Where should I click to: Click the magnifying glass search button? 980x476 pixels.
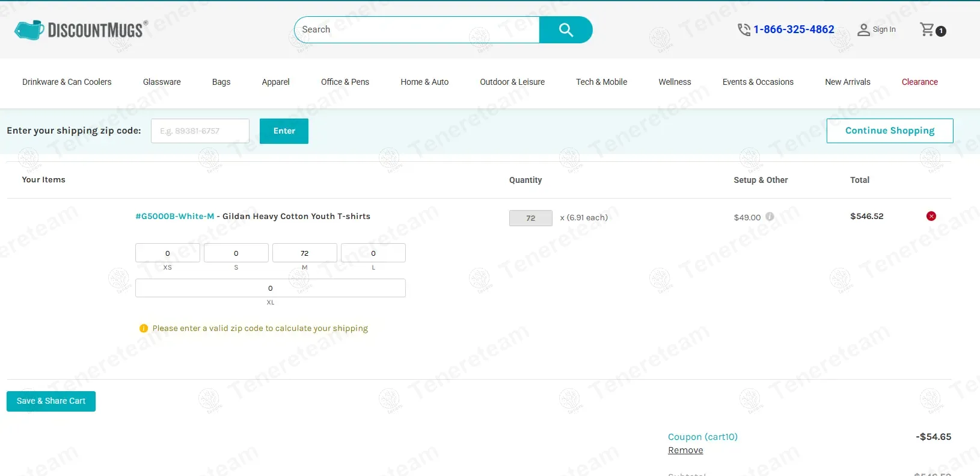pyautogui.click(x=565, y=30)
